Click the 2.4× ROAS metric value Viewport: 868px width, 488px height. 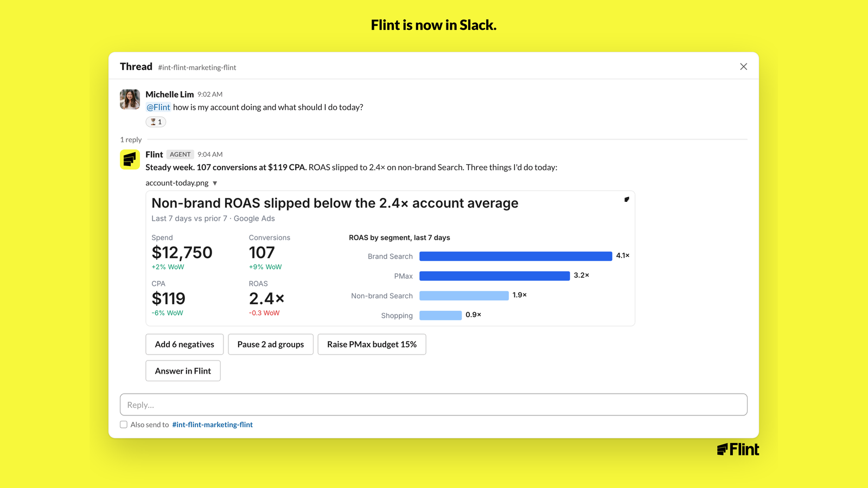(266, 299)
